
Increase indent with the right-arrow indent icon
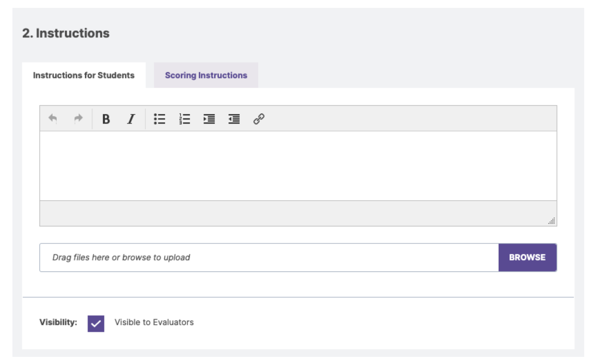[209, 119]
